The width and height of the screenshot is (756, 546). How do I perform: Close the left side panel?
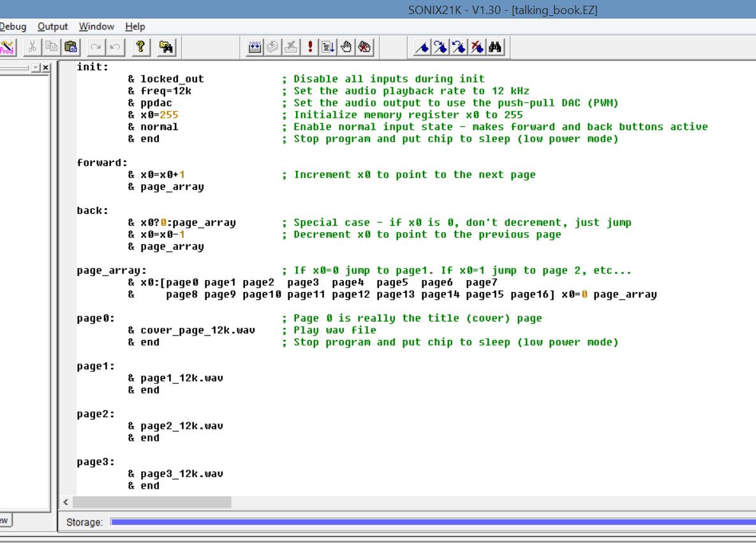(x=45, y=68)
